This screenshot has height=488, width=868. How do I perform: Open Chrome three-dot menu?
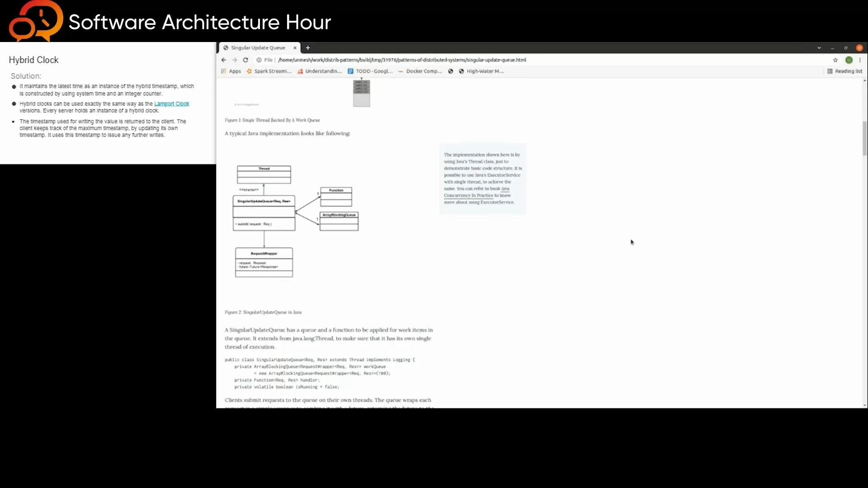tap(860, 60)
